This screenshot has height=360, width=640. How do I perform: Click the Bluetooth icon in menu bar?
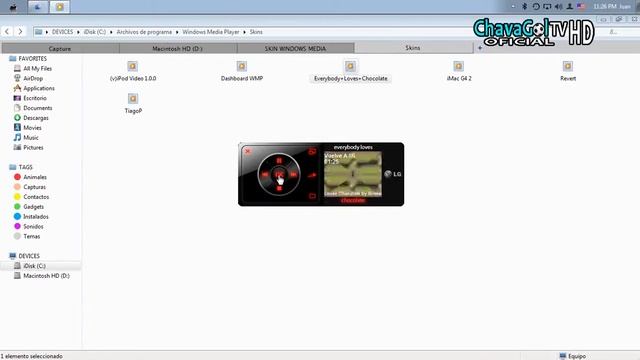[524, 7]
